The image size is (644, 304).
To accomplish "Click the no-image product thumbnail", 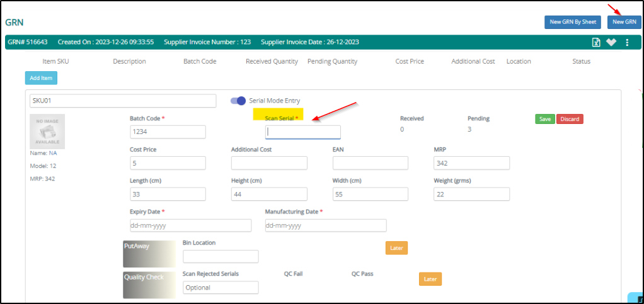I will click(47, 131).
